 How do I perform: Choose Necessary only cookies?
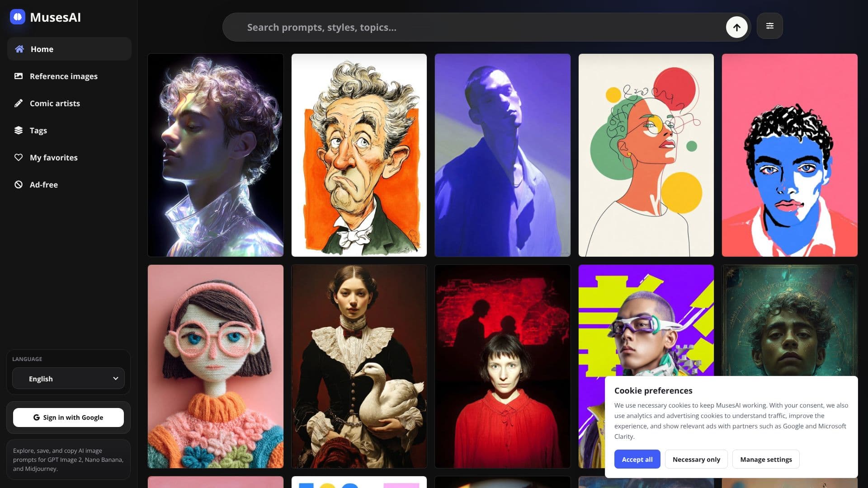[x=696, y=459]
